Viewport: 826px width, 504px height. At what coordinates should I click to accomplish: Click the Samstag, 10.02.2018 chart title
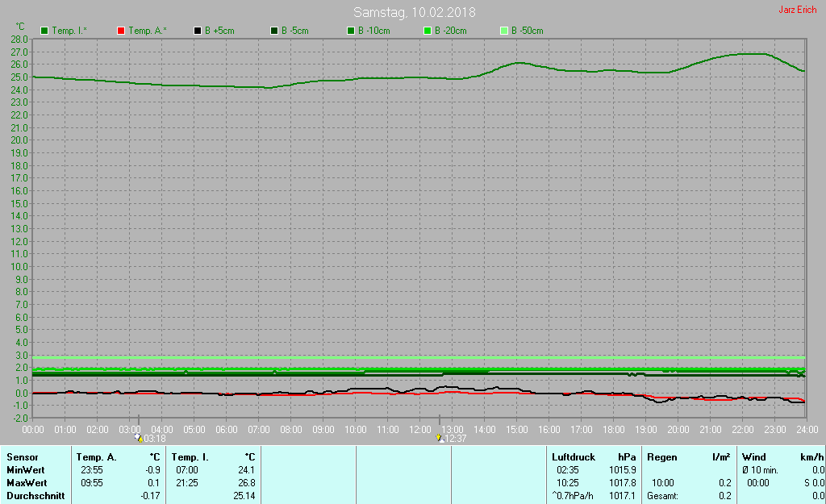[x=414, y=13]
